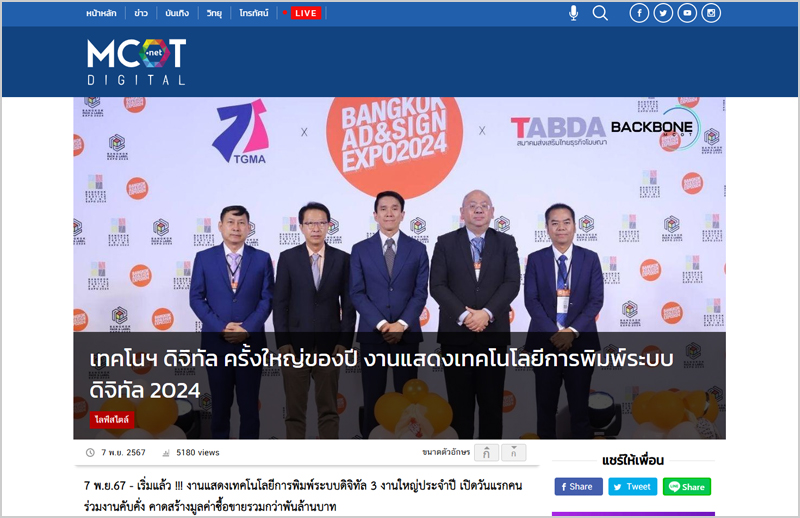The width and height of the screenshot is (800, 518).
Task: Go home via MCOT Digital logo
Action: (x=136, y=62)
